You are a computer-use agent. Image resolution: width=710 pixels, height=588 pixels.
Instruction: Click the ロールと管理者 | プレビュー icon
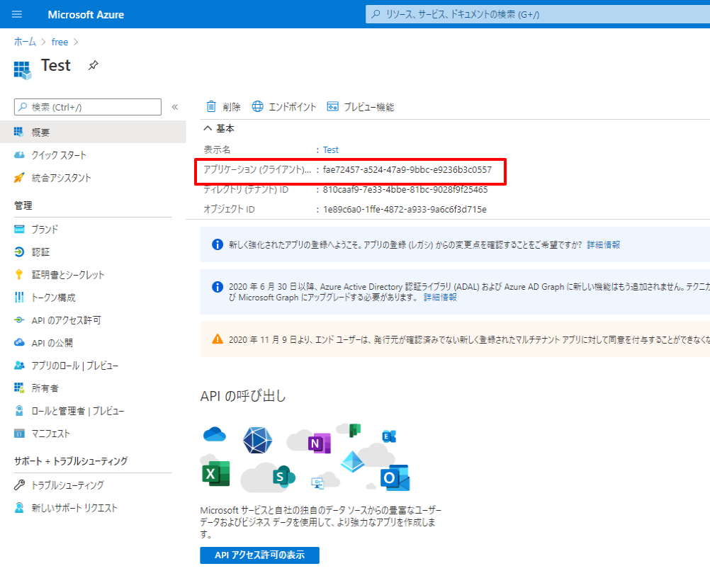(19, 411)
